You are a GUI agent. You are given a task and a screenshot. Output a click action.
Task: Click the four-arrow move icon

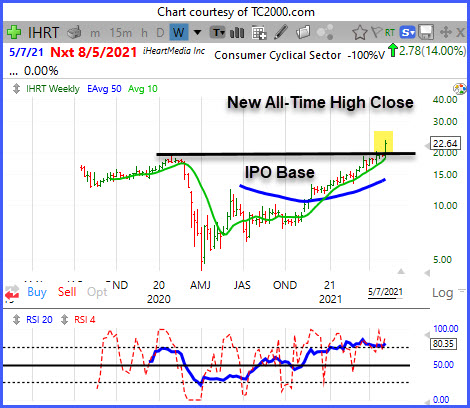tap(445, 32)
